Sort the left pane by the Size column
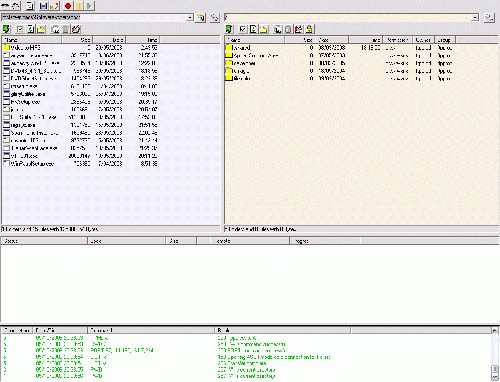Screen dimensions: 500x382 [x=77, y=40]
